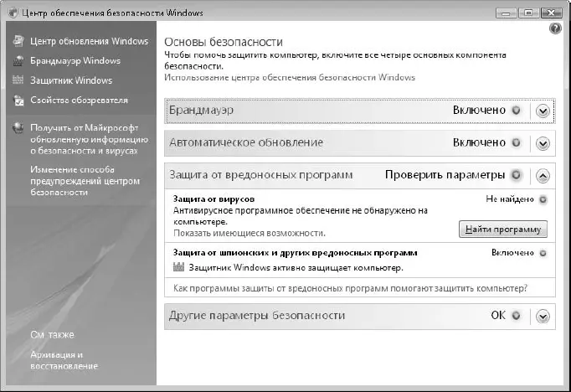Expand the Автоматическое обновление section chevron
The image size is (571, 392).
543,143
